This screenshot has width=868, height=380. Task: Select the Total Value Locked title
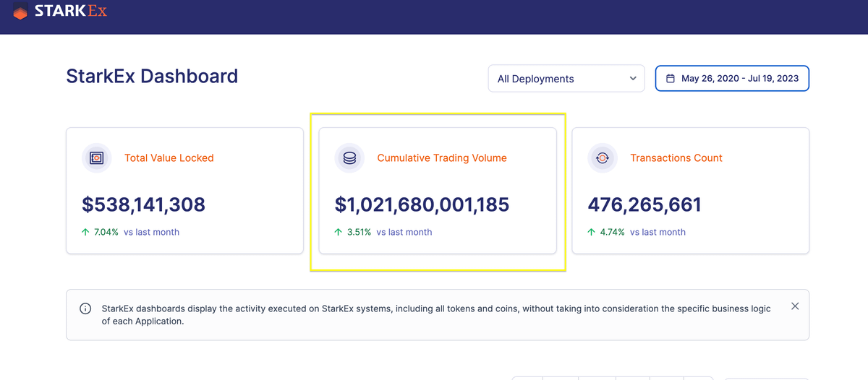[169, 157]
